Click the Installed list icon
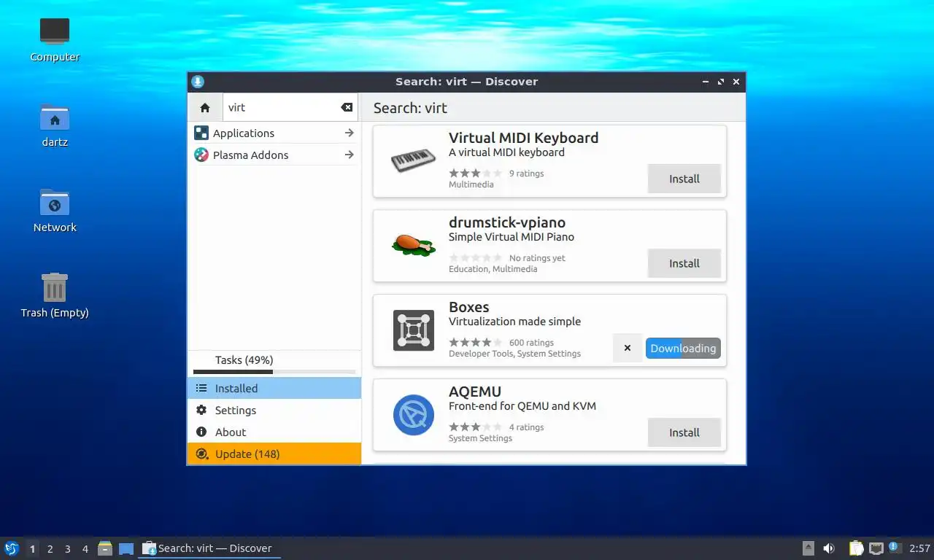 [x=201, y=388]
